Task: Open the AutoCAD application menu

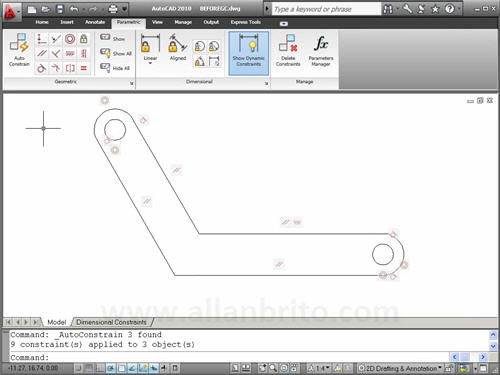Action: coord(11,12)
